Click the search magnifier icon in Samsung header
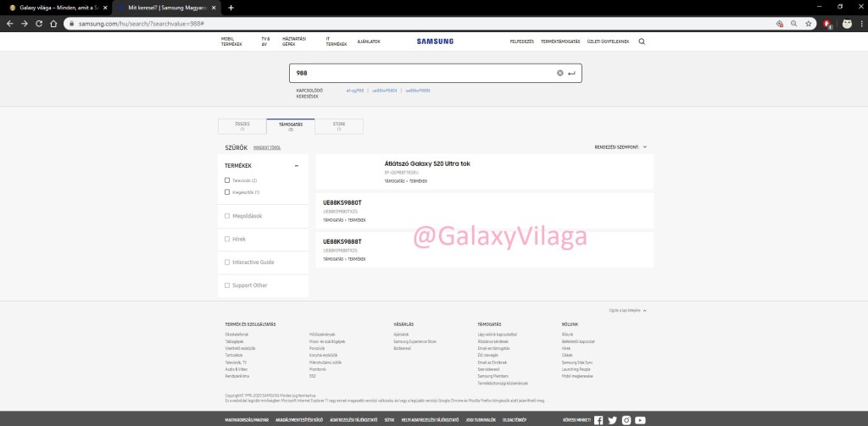 (x=641, y=41)
